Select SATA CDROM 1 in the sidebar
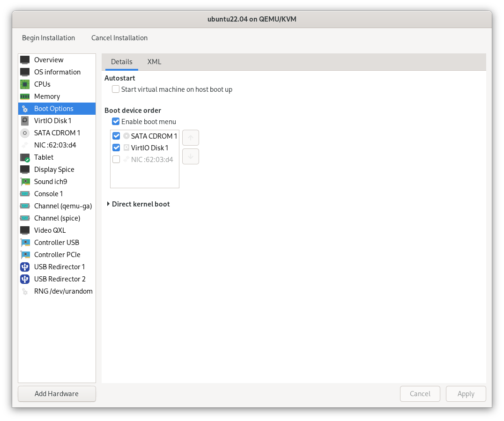 coord(57,133)
